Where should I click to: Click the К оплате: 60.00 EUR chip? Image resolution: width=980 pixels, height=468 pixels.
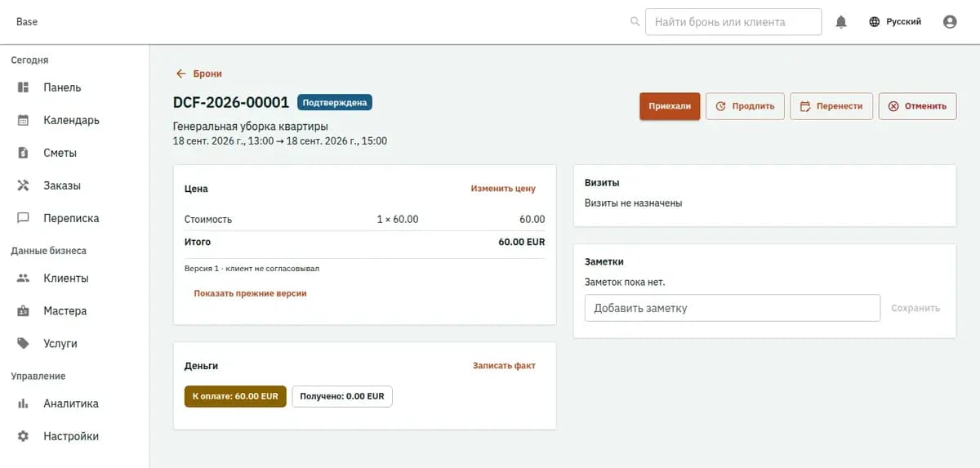coord(235,396)
